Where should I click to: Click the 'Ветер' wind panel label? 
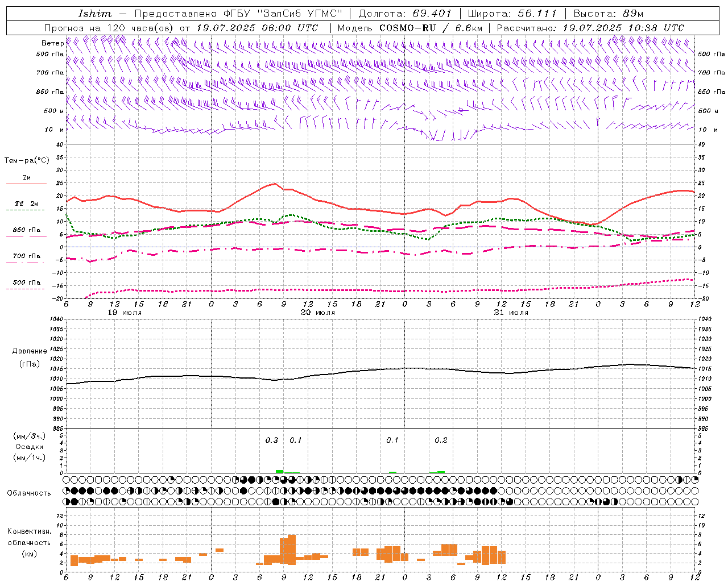[52, 43]
